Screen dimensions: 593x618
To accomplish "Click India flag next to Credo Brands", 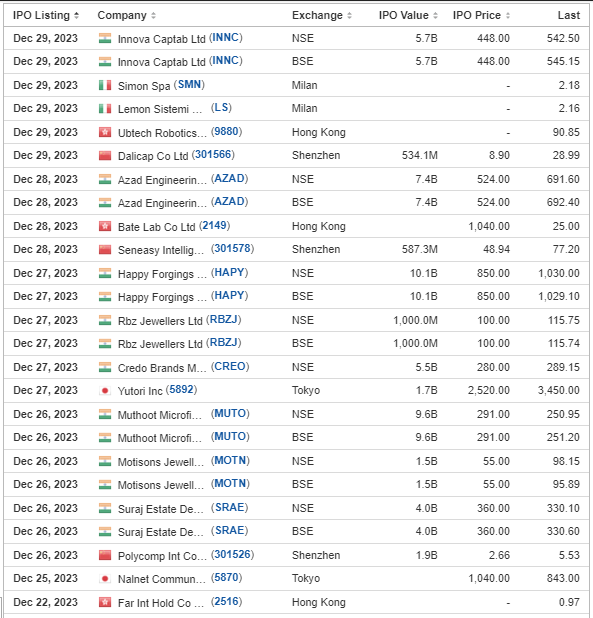I will [x=105, y=367].
